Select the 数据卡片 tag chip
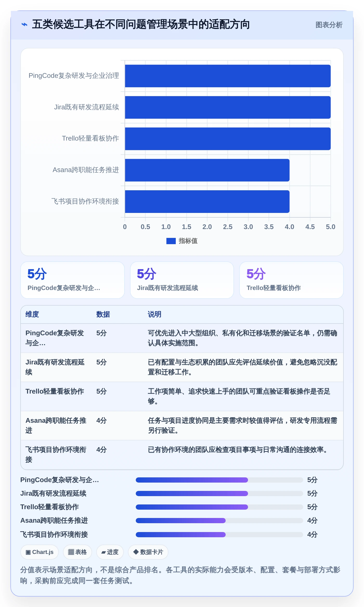 [148, 552]
